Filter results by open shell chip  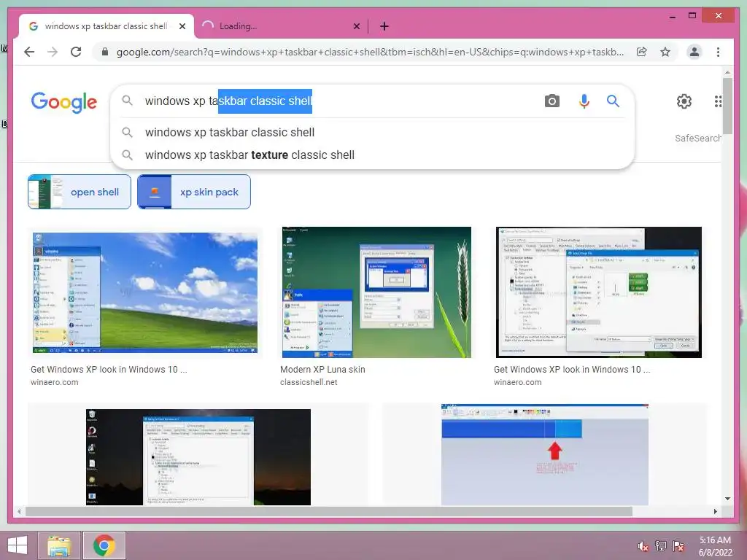coord(79,192)
